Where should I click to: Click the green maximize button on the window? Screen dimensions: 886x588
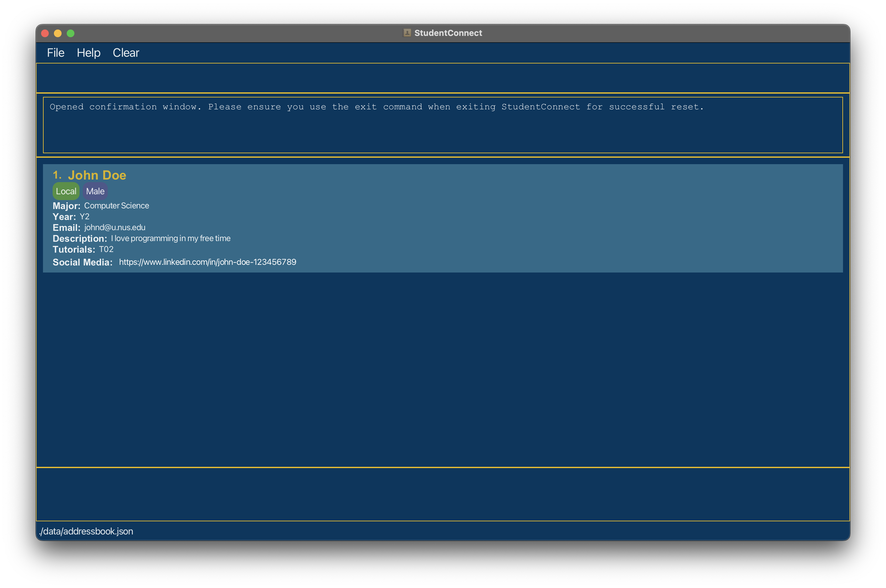[71, 33]
